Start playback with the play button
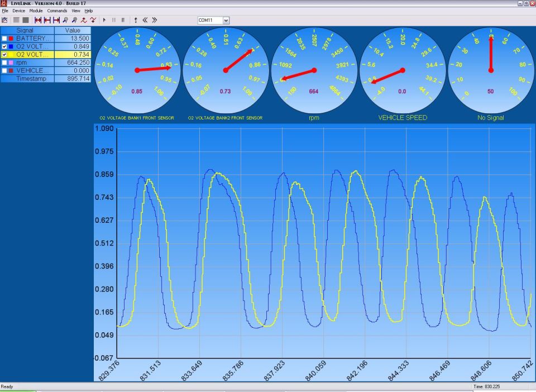This screenshot has height=392, width=536. click(x=104, y=20)
